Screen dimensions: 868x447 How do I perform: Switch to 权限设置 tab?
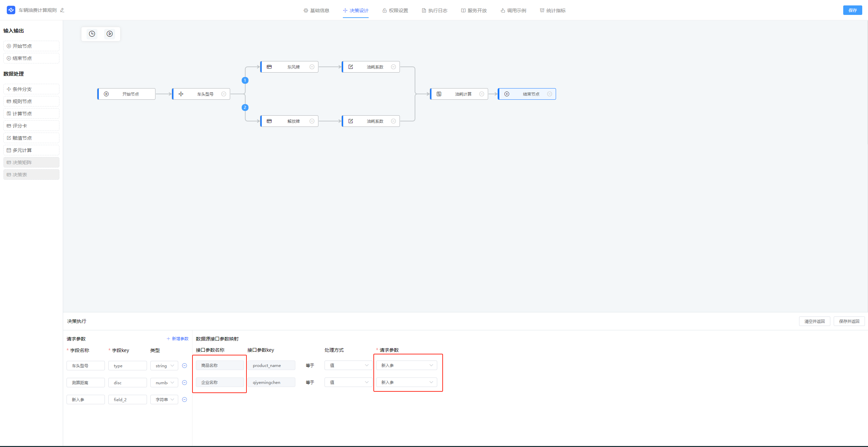tap(395, 11)
